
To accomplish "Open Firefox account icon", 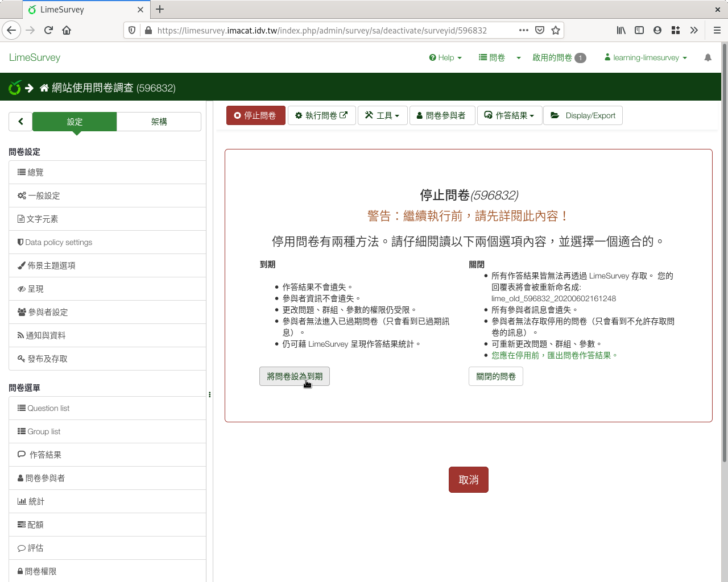I will point(657,30).
